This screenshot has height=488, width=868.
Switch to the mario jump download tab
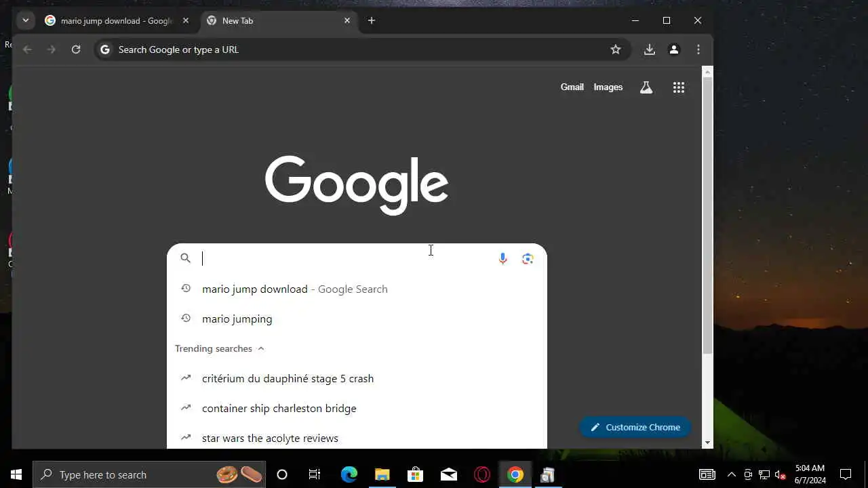pos(117,21)
